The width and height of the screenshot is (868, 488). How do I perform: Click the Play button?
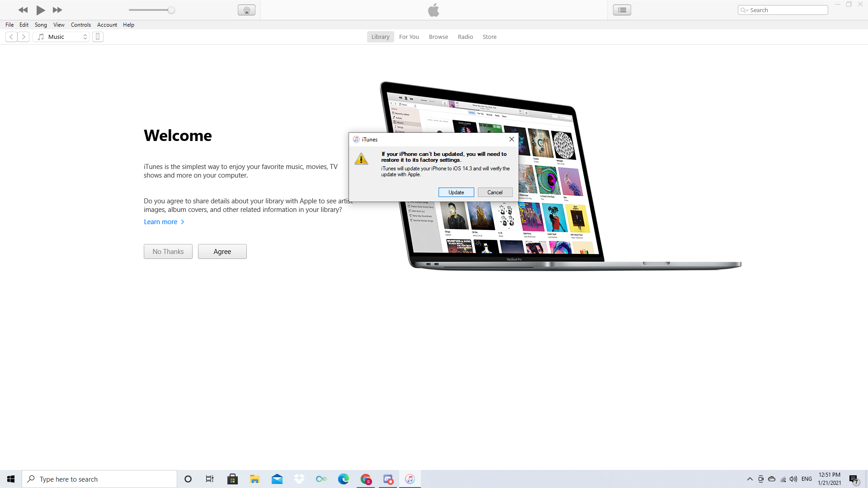(x=40, y=10)
